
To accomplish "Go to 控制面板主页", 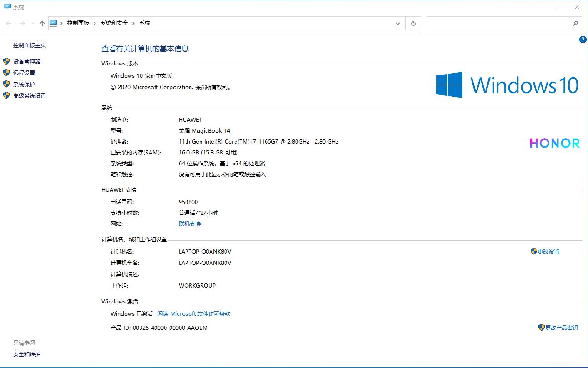I will point(29,45).
